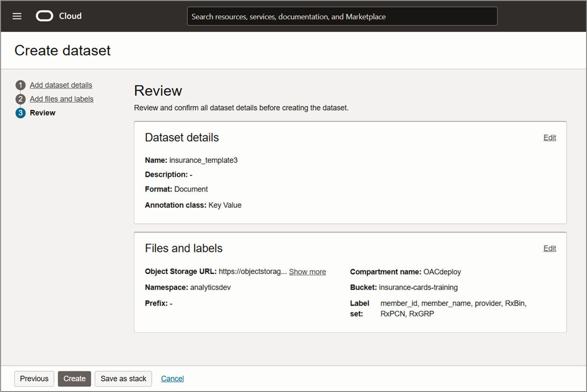Create the dataset

coord(74,379)
